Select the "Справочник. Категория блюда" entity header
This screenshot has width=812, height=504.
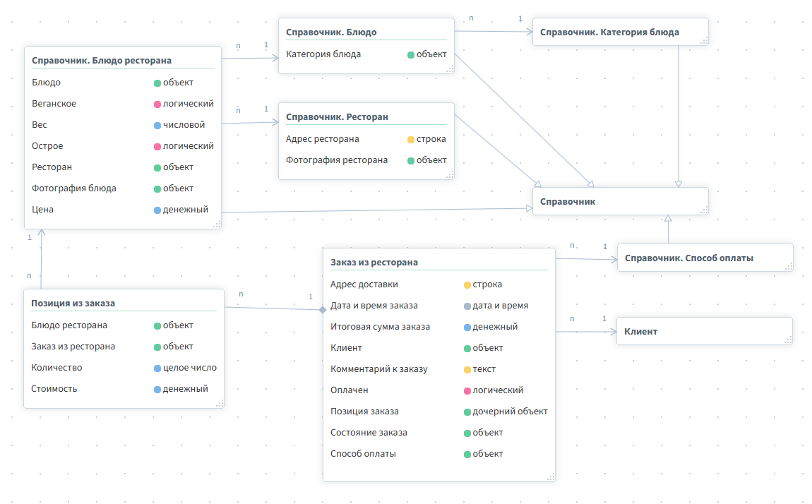click(x=609, y=32)
